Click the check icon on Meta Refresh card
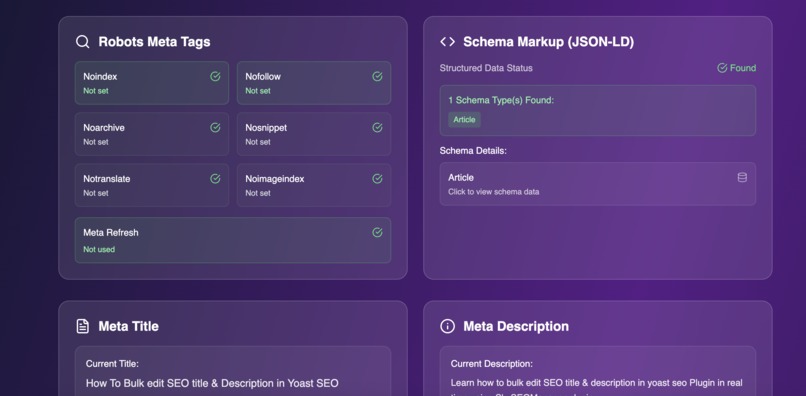Screen dimensions: 806x396 377,232
